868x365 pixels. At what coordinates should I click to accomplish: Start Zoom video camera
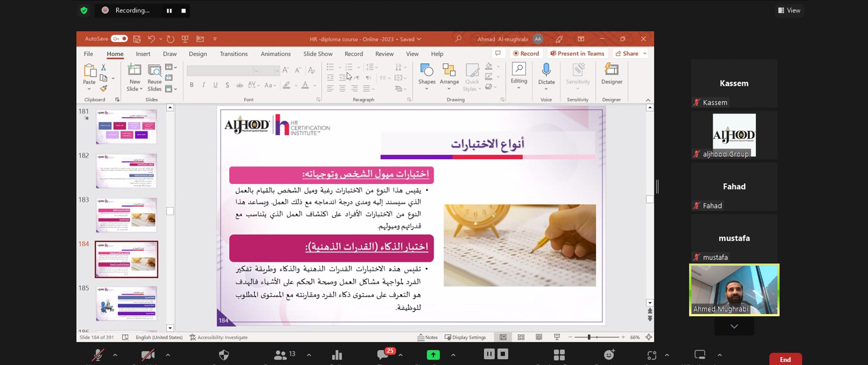(x=148, y=355)
